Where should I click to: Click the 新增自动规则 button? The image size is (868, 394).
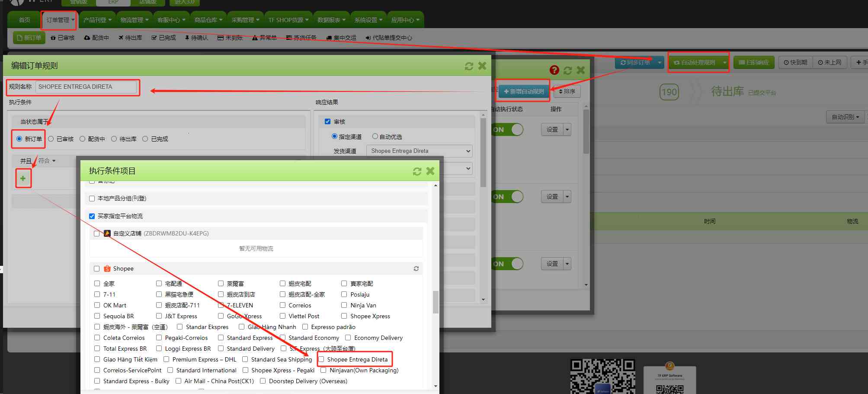click(524, 91)
